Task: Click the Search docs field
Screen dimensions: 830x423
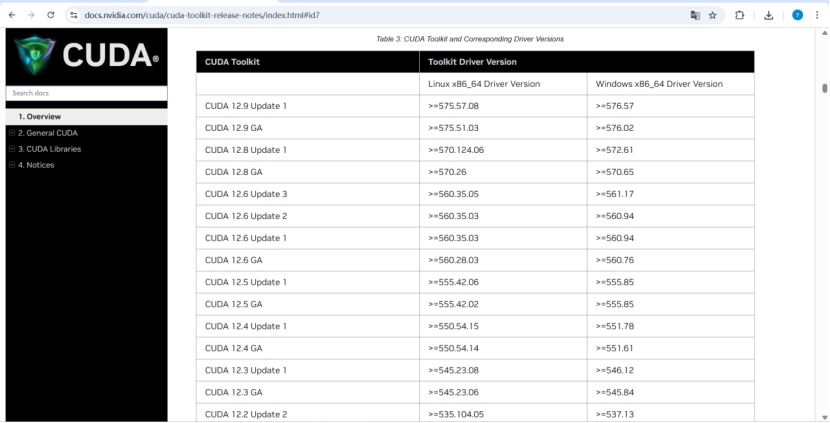Action: click(x=87, y=93)
